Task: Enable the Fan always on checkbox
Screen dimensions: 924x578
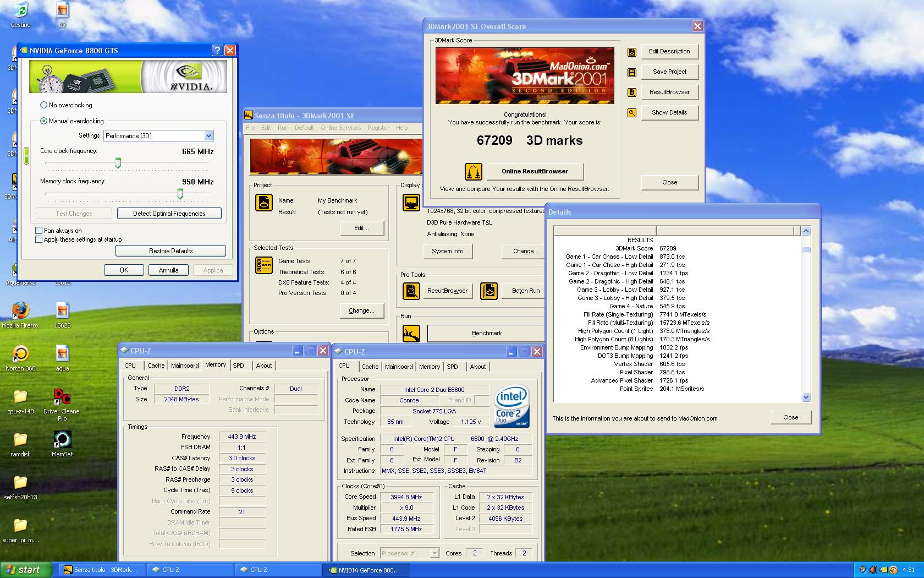Action: point(38,231)
